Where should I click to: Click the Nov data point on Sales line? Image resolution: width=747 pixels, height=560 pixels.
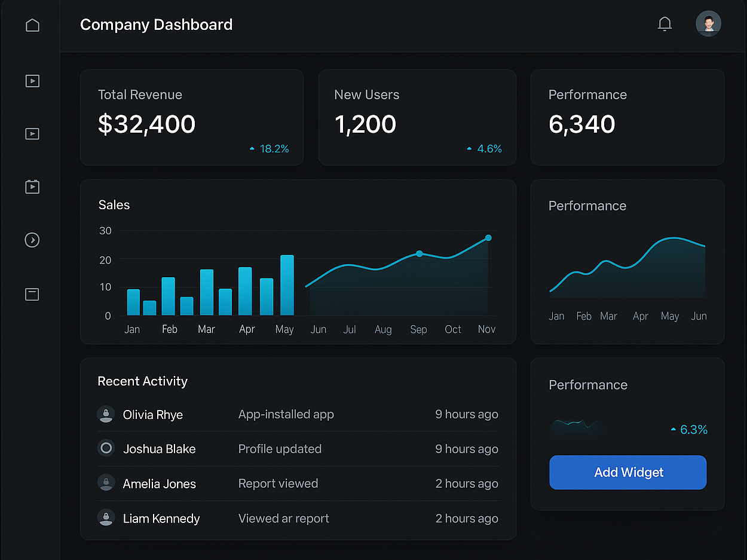[488, 238]
